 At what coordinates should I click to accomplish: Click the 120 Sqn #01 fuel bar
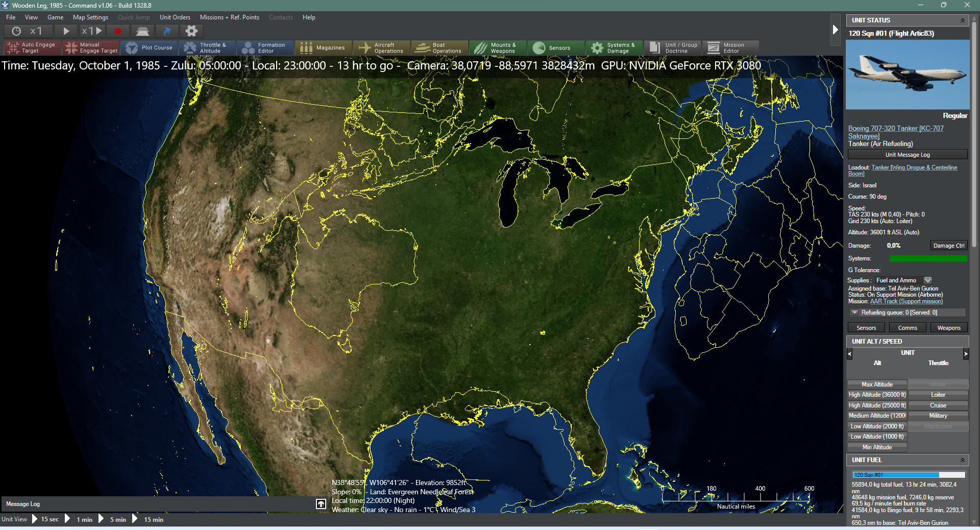(909, 475)
